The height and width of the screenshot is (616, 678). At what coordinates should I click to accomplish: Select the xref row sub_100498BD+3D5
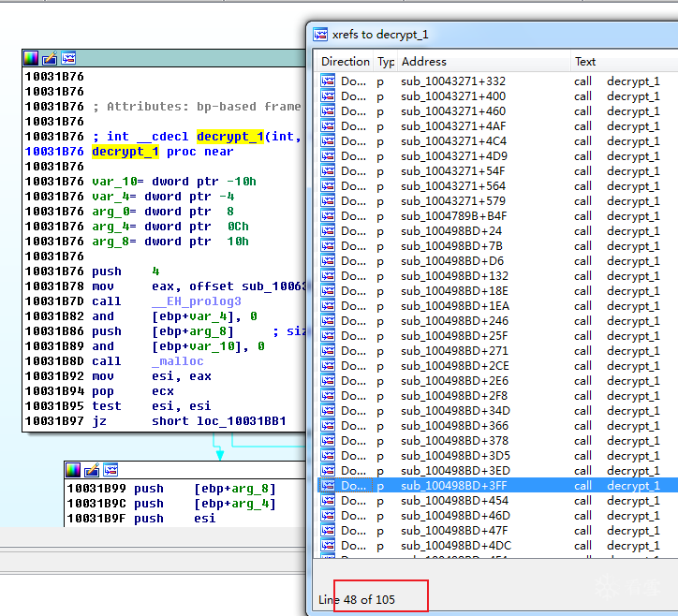click(497, 456)
